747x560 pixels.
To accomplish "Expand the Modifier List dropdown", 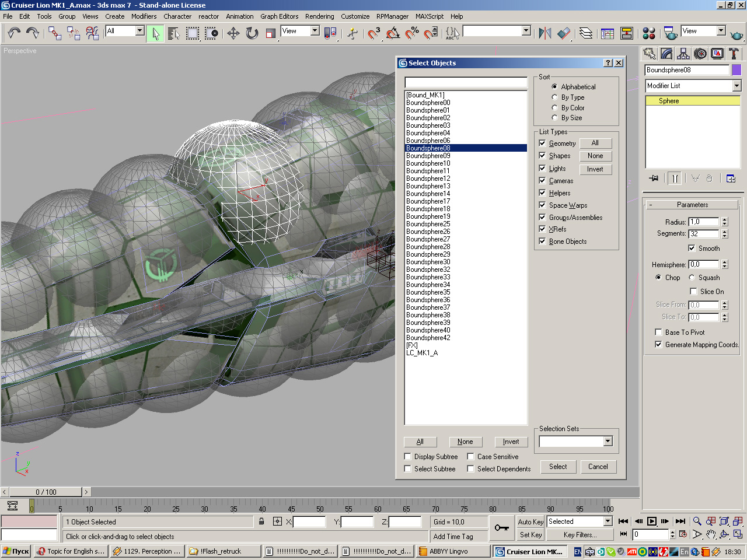I will (x=736, y=86).
